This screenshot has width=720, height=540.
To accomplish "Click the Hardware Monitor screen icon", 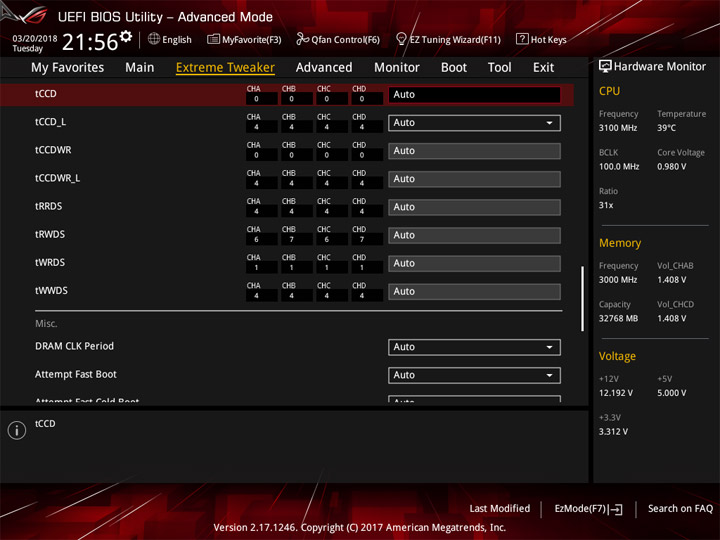I will click(x=605, y=67).
